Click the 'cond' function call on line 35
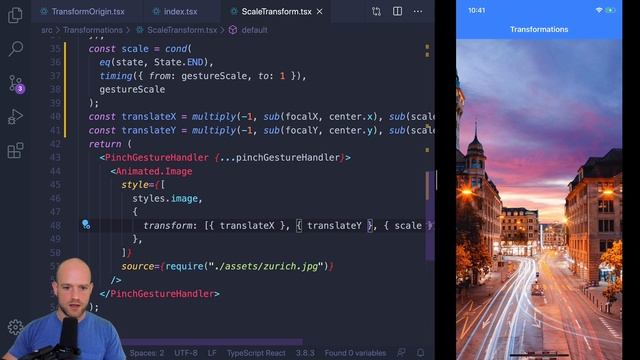Viewport: 640px width, 360px height. tap(176, 49)
